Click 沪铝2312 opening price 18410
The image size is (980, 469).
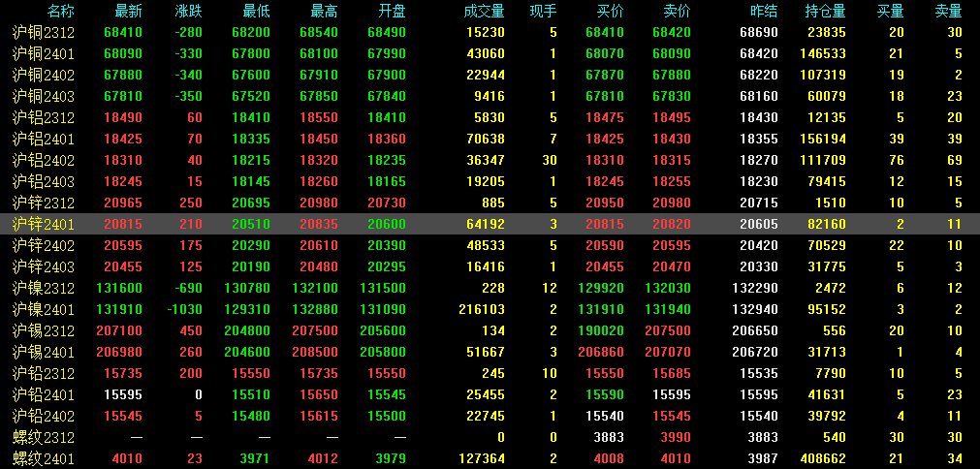386,118
